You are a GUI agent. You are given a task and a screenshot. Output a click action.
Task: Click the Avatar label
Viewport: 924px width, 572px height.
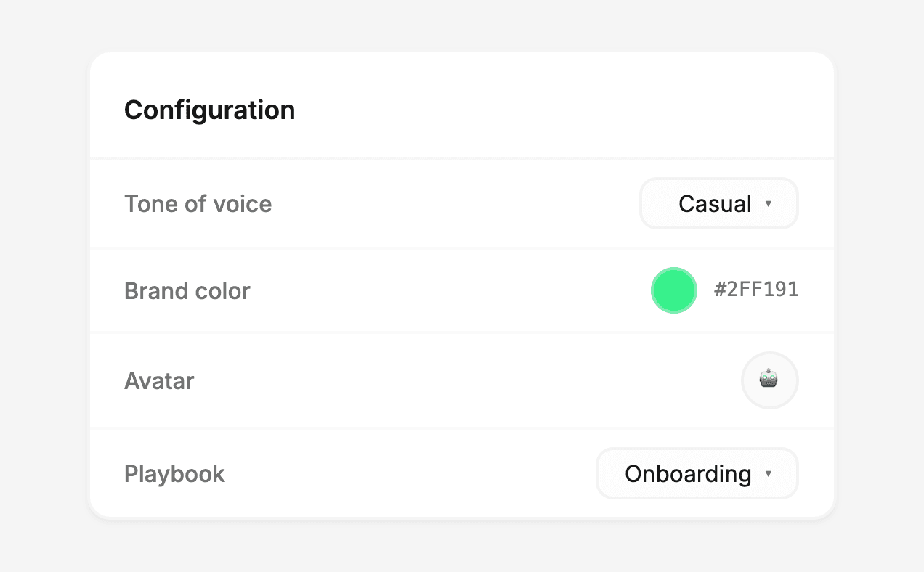point(159,381)
